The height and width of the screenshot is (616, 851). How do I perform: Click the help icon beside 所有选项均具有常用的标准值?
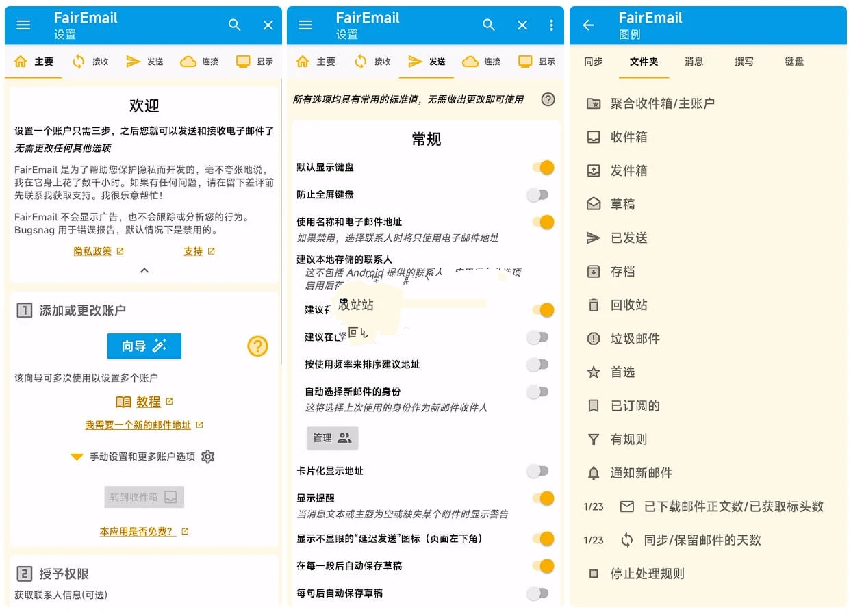click(548, 99)
